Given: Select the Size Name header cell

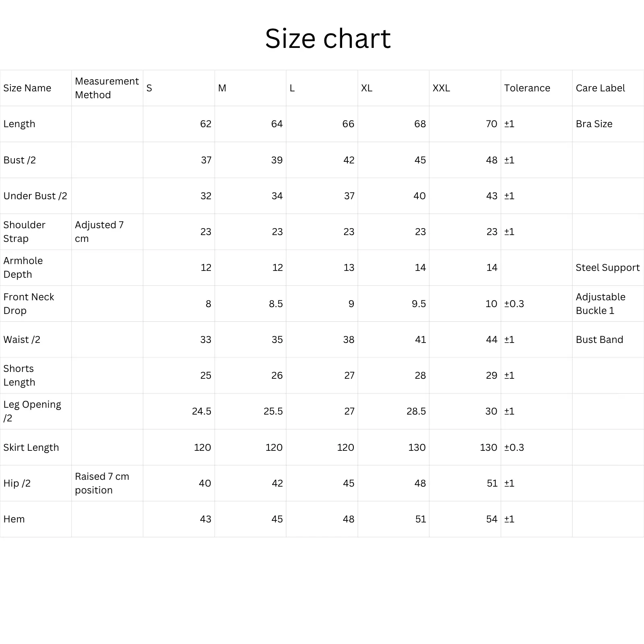Looking at the screenshot, I should (x=27, y=88).
